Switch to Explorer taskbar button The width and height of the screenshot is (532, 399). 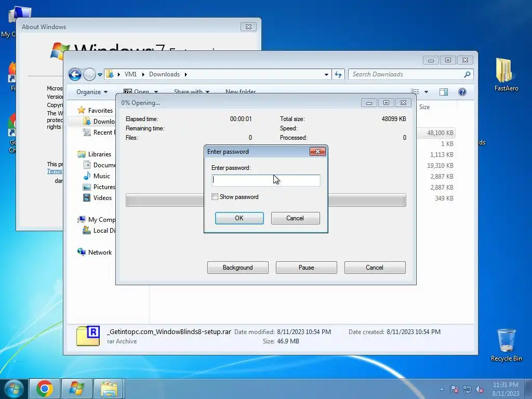(109, 389)
